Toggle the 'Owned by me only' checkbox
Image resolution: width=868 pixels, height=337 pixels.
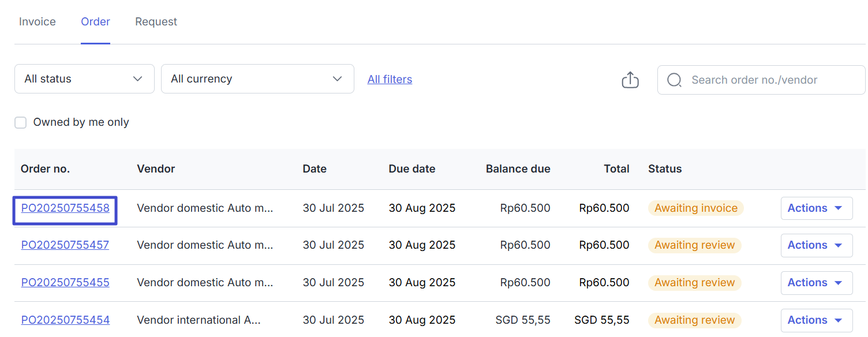coord(21,122)
